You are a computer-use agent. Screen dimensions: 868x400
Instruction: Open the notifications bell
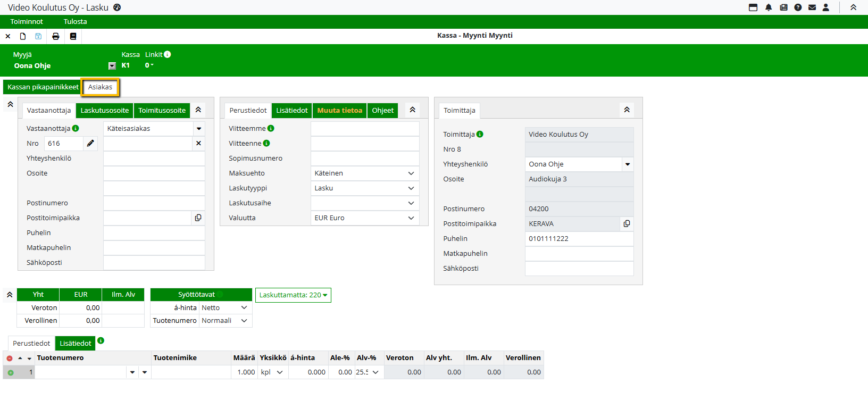(769, 7)
